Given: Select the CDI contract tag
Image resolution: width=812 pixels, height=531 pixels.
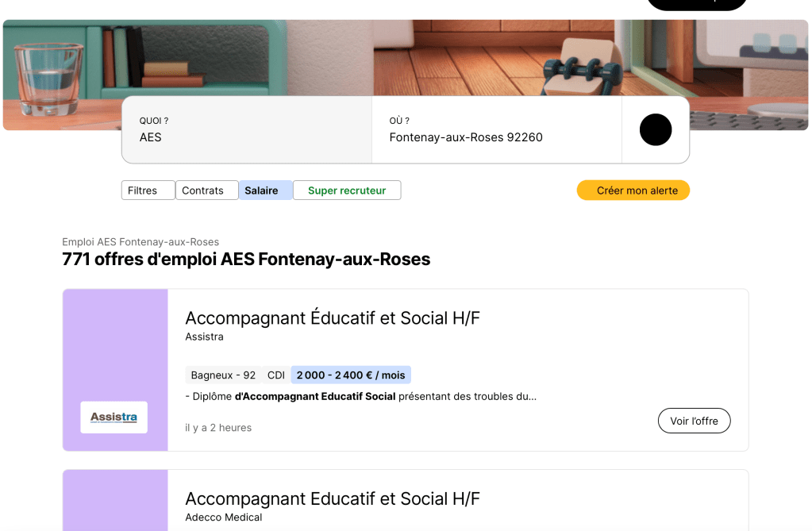Looking at the screenshot, I should point(275,375).
